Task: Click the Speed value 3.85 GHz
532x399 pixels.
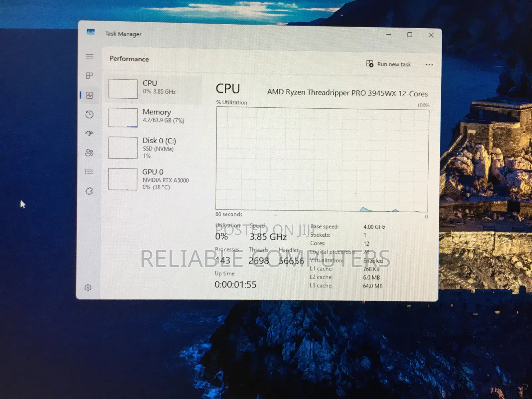Action: click(x=268, y=237)
